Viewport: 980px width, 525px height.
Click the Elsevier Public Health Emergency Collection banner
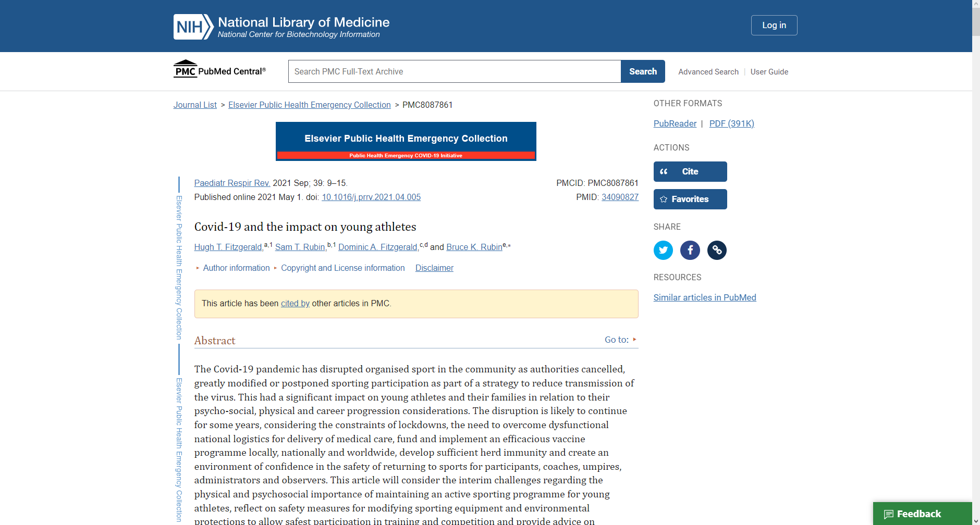point(406,141)
